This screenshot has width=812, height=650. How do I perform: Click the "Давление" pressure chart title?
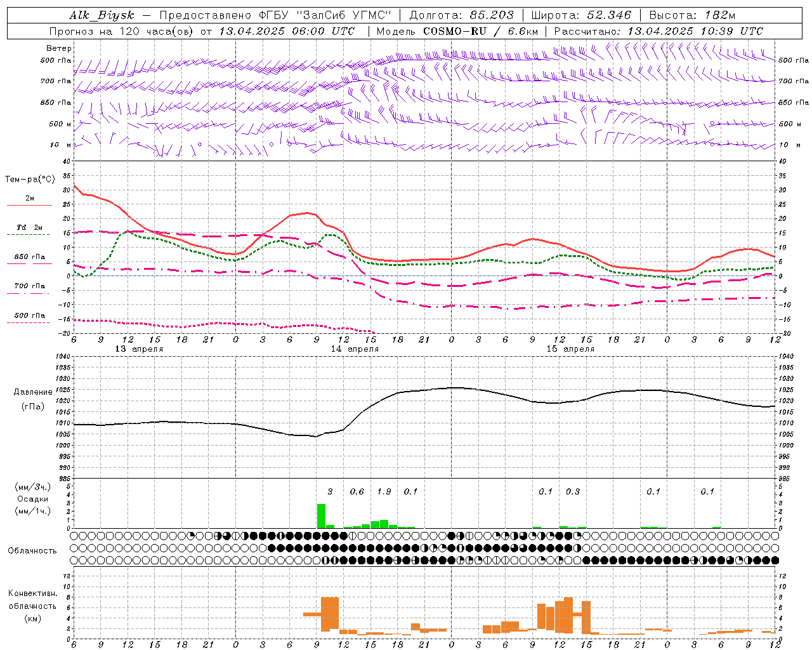pyautogui.click(x=33, y=392)
